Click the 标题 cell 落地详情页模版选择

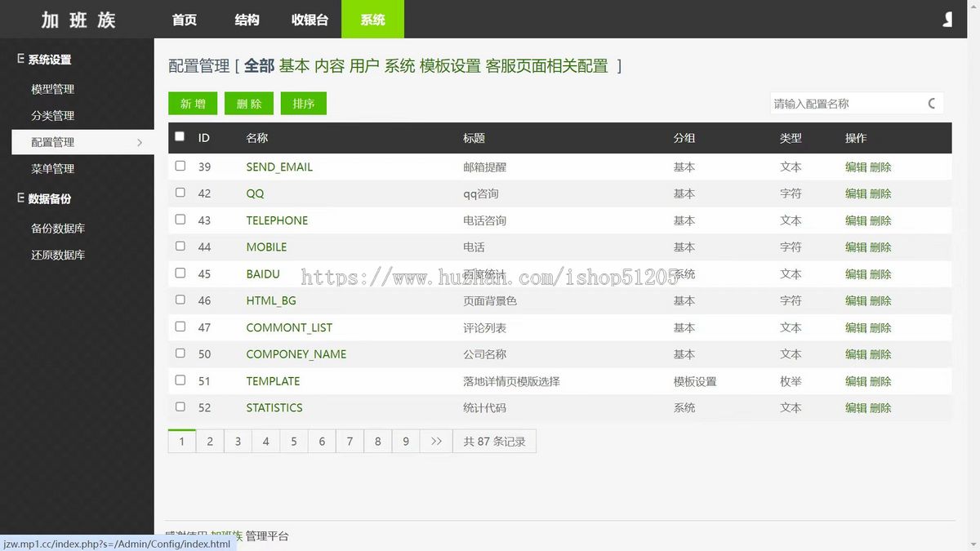[x=511, y=381]
